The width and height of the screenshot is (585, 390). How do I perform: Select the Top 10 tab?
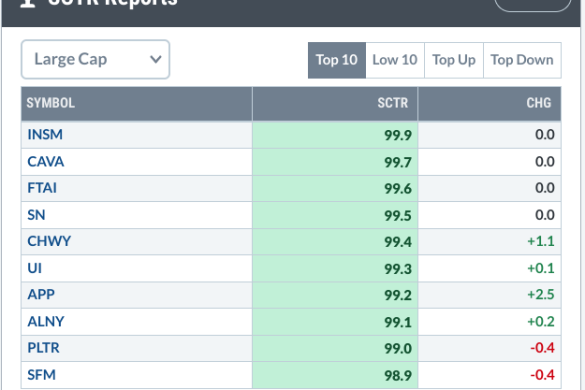(337, 60)
